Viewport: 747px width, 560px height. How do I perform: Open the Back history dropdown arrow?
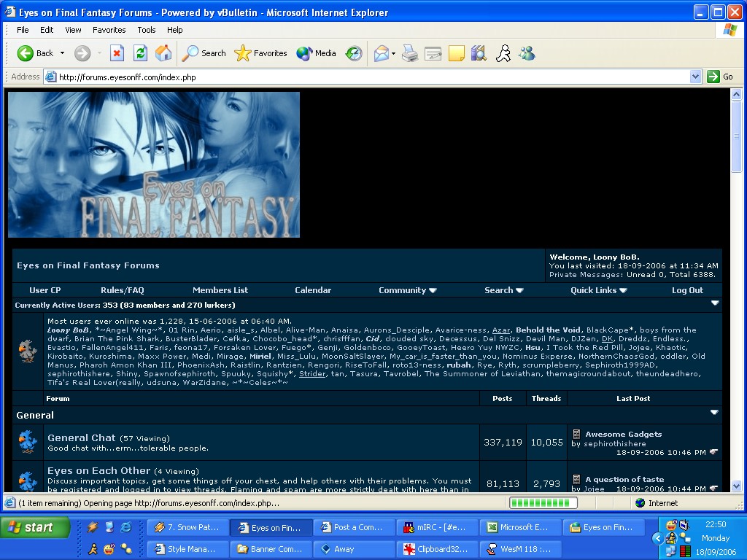(x=62, y=53)
